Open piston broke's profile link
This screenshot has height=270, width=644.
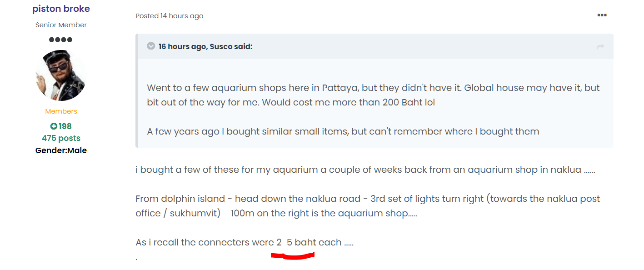61,9
